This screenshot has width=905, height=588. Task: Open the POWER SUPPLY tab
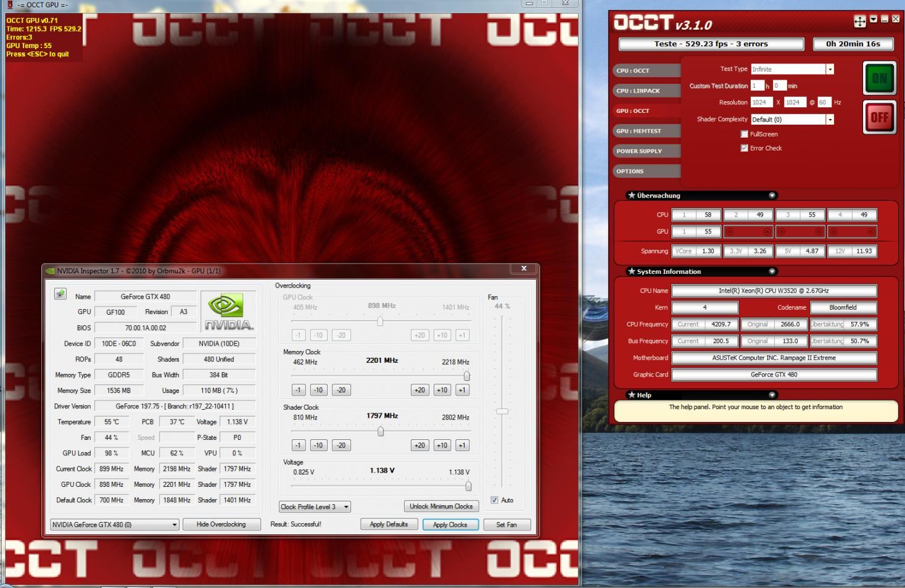point(647,151)
